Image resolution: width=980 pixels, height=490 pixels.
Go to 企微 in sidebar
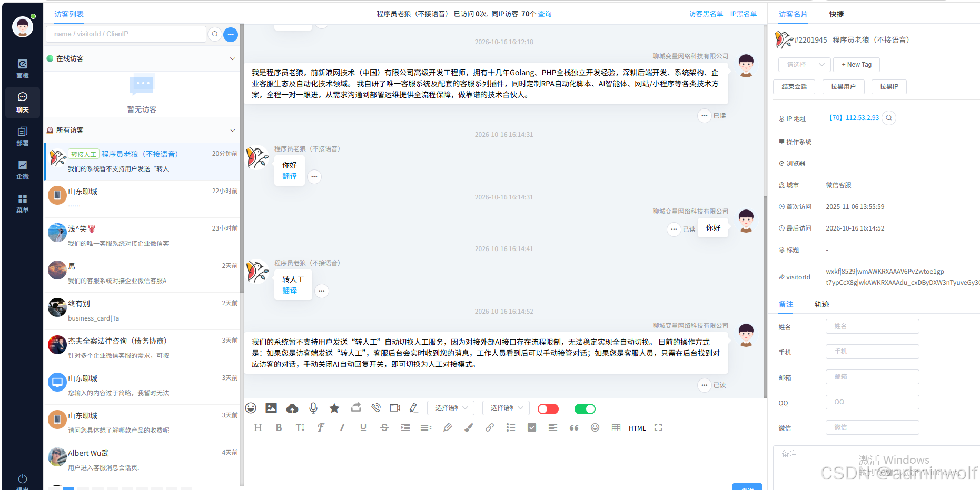[x=23, y=170]
